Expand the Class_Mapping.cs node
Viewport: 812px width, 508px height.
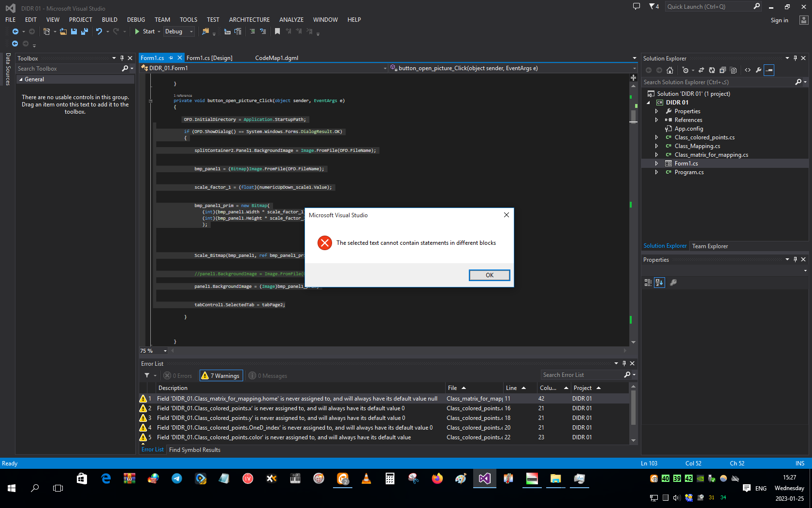[x=656, y=146]
